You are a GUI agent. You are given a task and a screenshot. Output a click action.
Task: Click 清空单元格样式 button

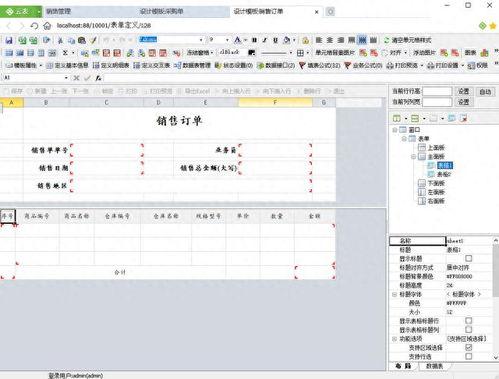coord(407,40)
